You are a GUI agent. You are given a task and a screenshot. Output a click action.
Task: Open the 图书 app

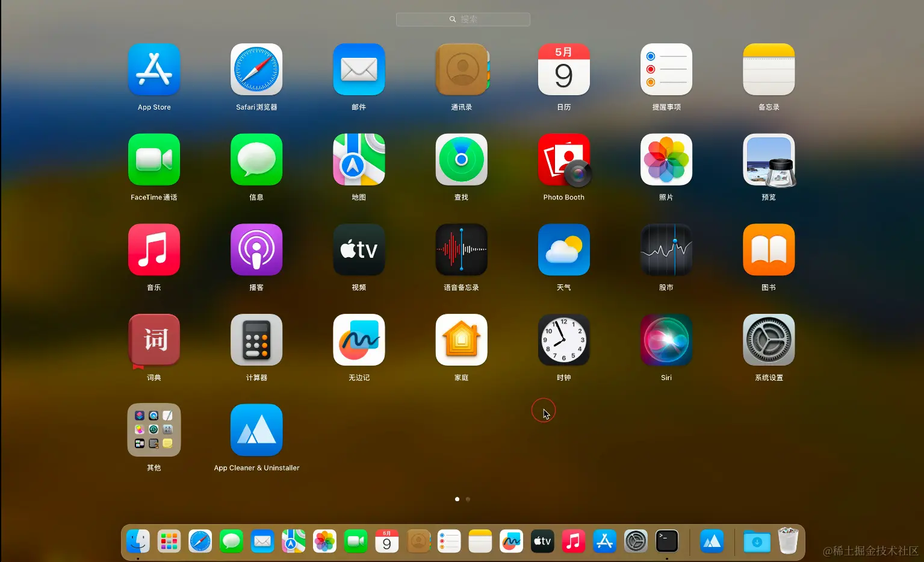point(769,249)
